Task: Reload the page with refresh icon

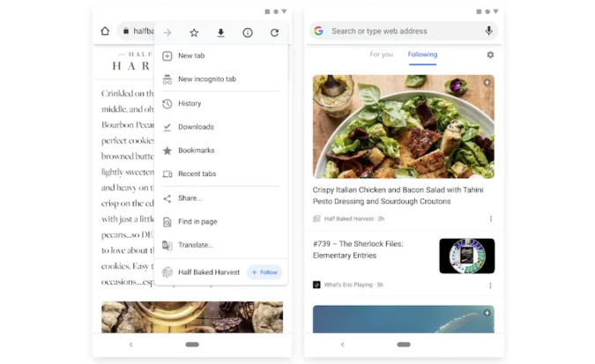Action: coord(274,33)
